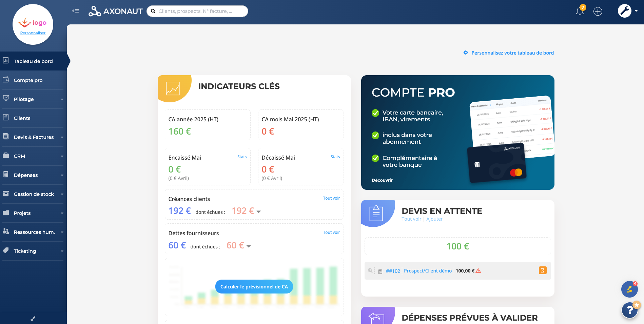644x324 pixels.
Task: Click Tout voir for Créances clients
Action: point(331,198)
